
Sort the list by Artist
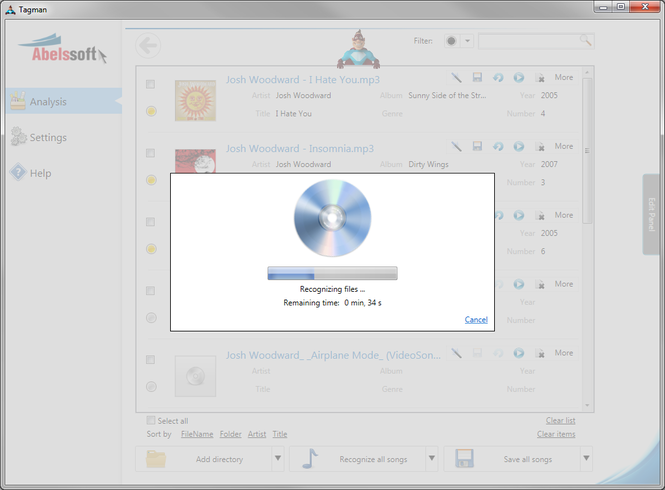pos(257,434)
